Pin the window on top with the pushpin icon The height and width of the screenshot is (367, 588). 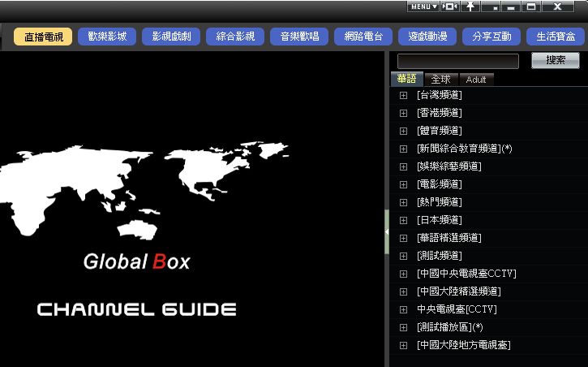(470, 6)
